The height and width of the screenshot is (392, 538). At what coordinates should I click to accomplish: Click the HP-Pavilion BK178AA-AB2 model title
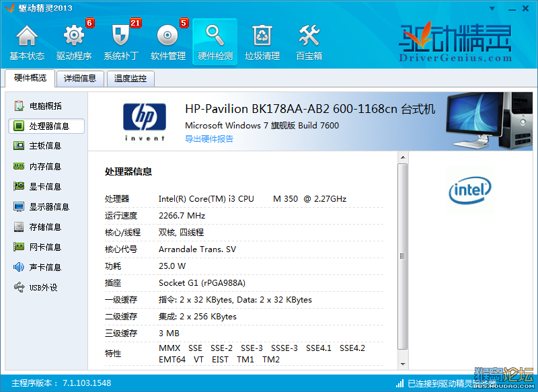click(310, 109)
